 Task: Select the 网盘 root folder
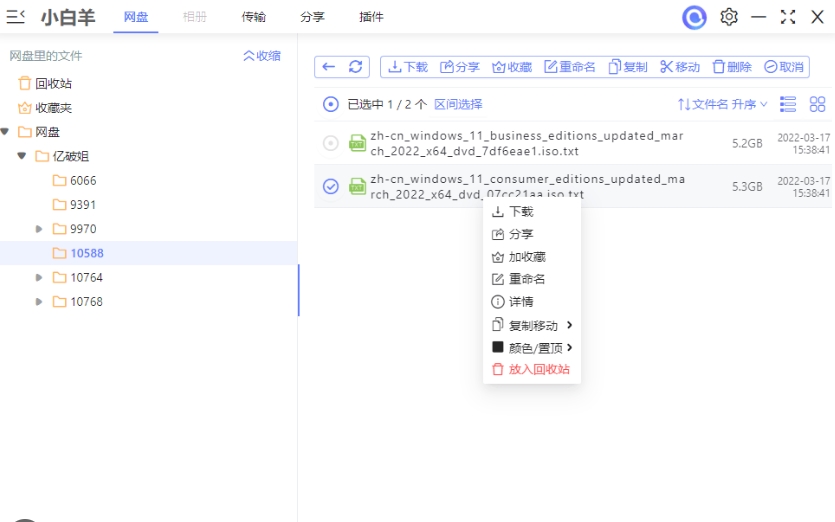click(47, 132)
